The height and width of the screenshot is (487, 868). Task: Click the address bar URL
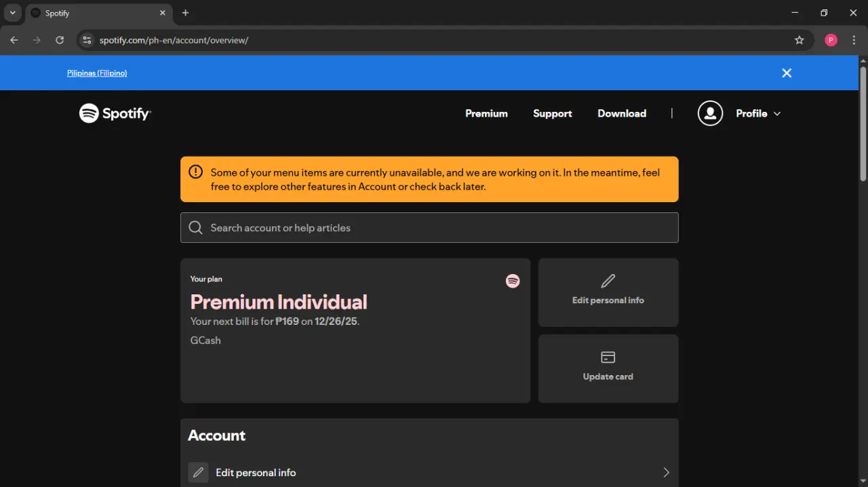174,40
